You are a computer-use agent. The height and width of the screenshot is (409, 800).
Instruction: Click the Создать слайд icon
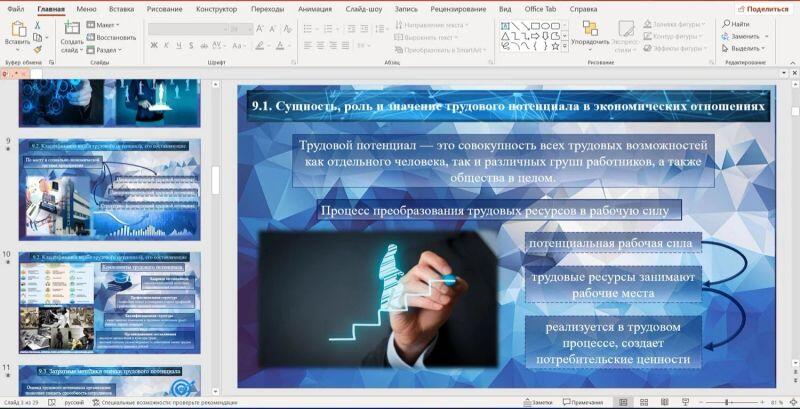[x=72, y=30]
